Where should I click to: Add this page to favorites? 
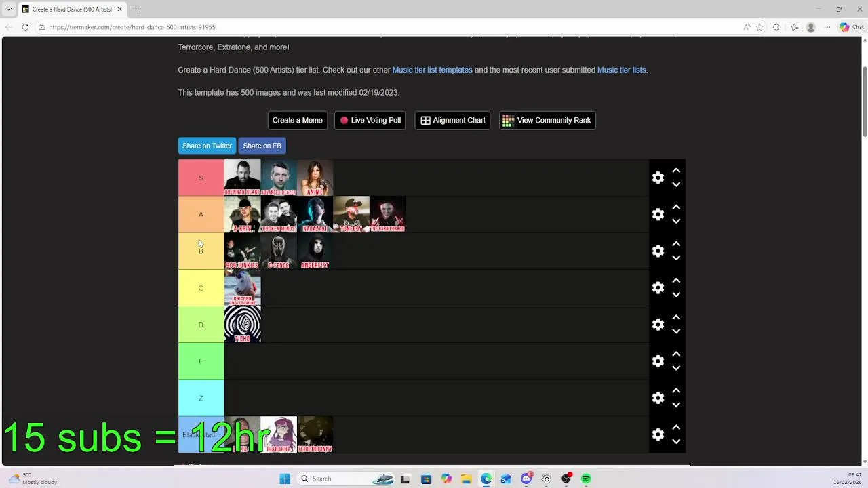click(760, 27)
